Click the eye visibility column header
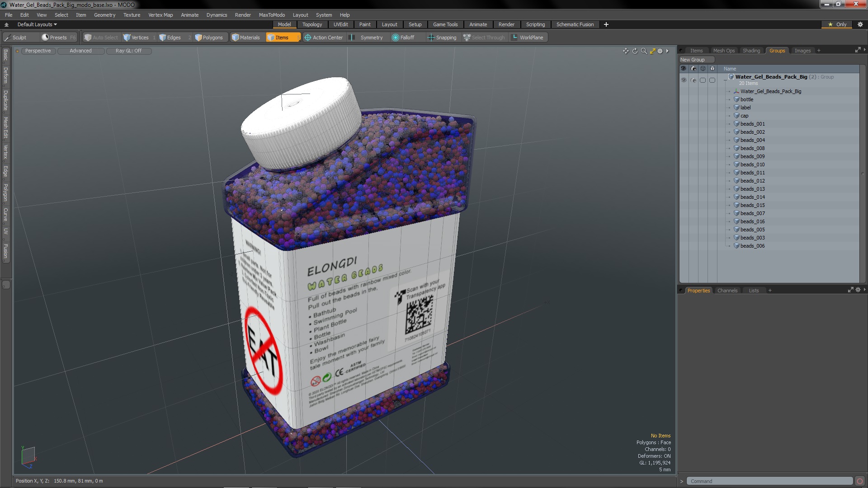Screen dimensions: 868x488 pyautogui.click(x=684, y=69)
